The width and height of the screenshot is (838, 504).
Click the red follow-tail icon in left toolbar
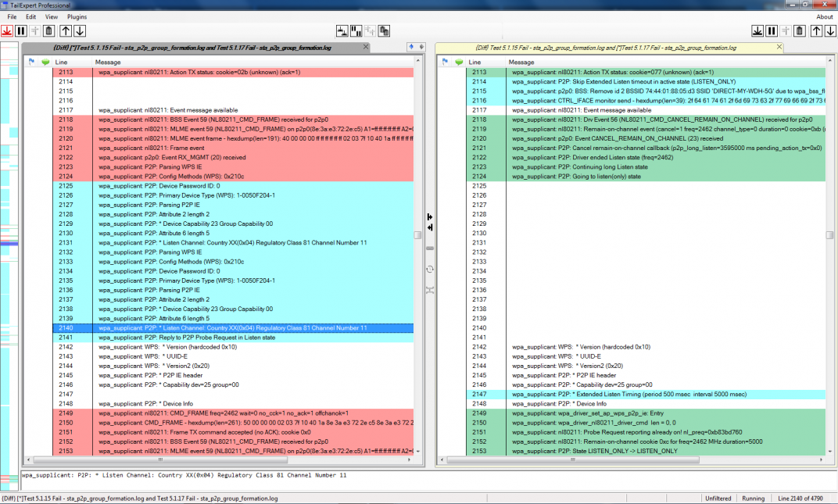click(x=7, y=31)
